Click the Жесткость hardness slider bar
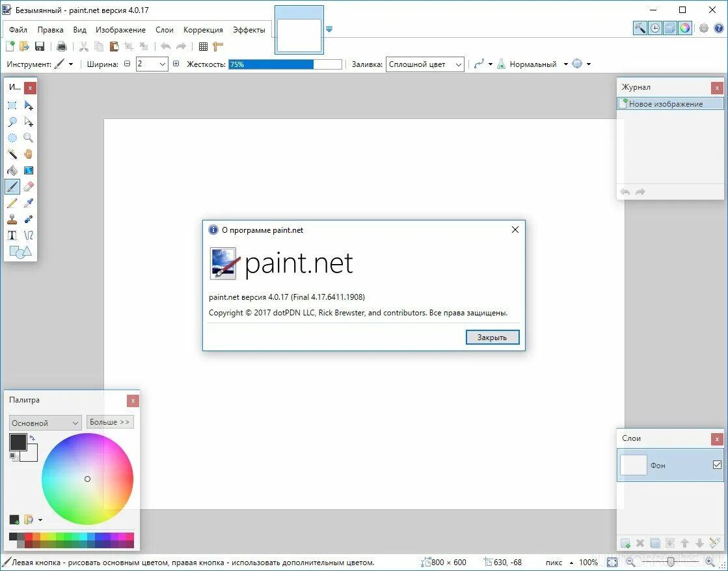 pos(285,64)
